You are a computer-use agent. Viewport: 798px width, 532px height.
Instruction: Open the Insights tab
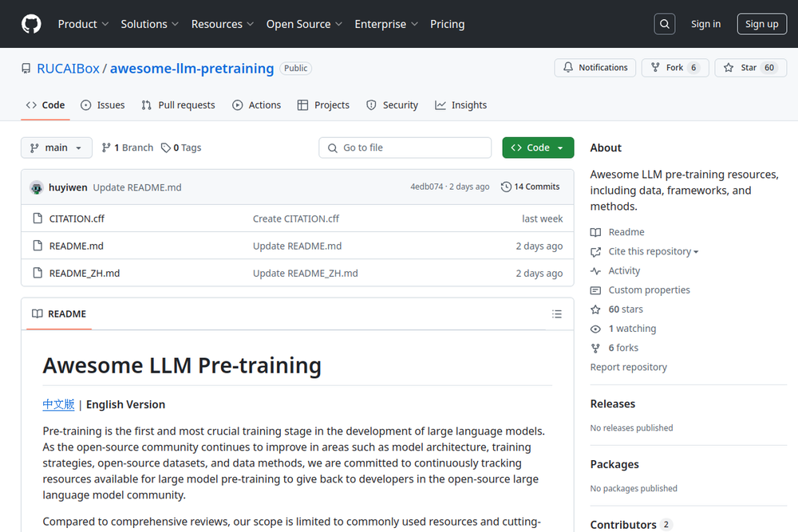pyautogui.click(x=461, y=104)
